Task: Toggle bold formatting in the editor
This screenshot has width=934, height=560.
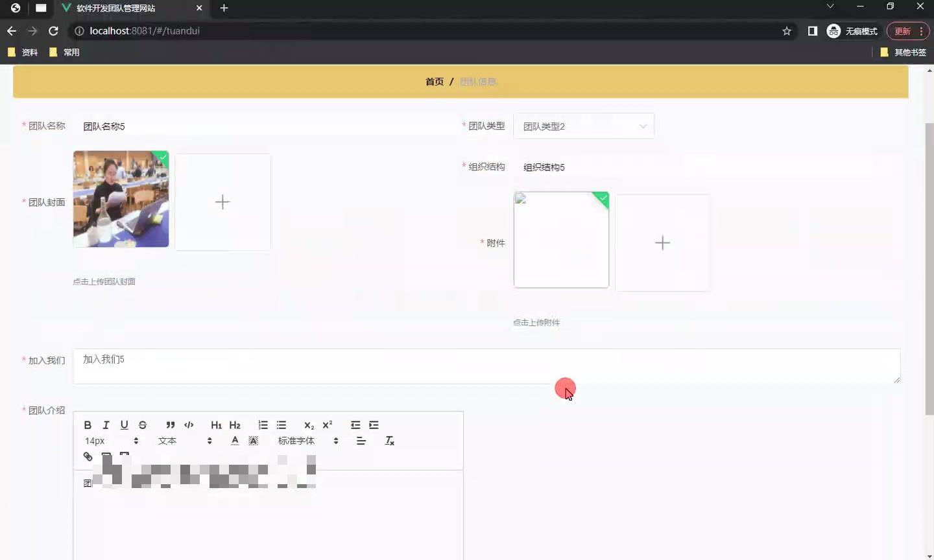Action: [x=88, y=425]
